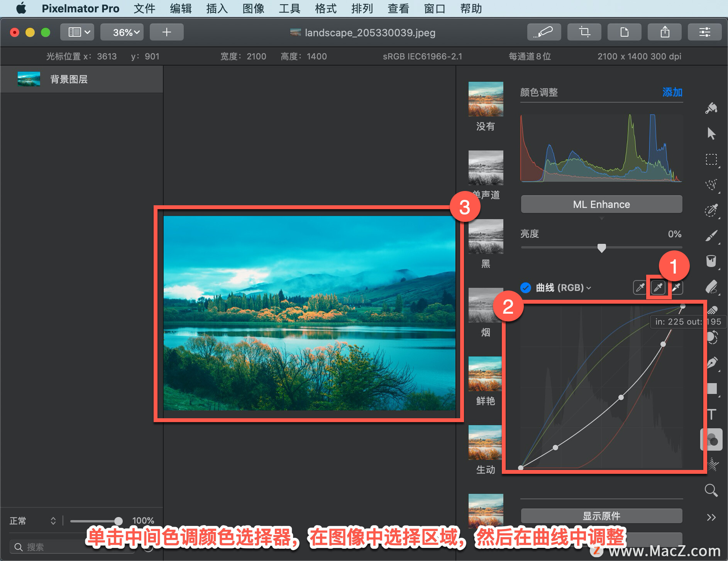Open the 格式 menu
Viewport: 728px width, 561px height.
pos(326,8)
